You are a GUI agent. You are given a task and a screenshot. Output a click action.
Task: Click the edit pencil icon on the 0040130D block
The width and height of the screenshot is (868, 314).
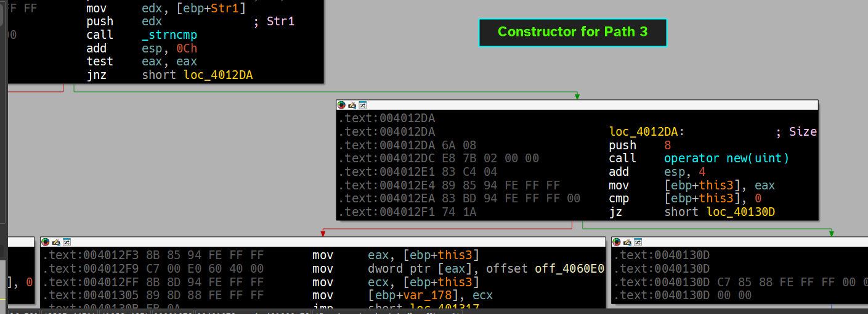pyautogui.click(x=627, y=242)
